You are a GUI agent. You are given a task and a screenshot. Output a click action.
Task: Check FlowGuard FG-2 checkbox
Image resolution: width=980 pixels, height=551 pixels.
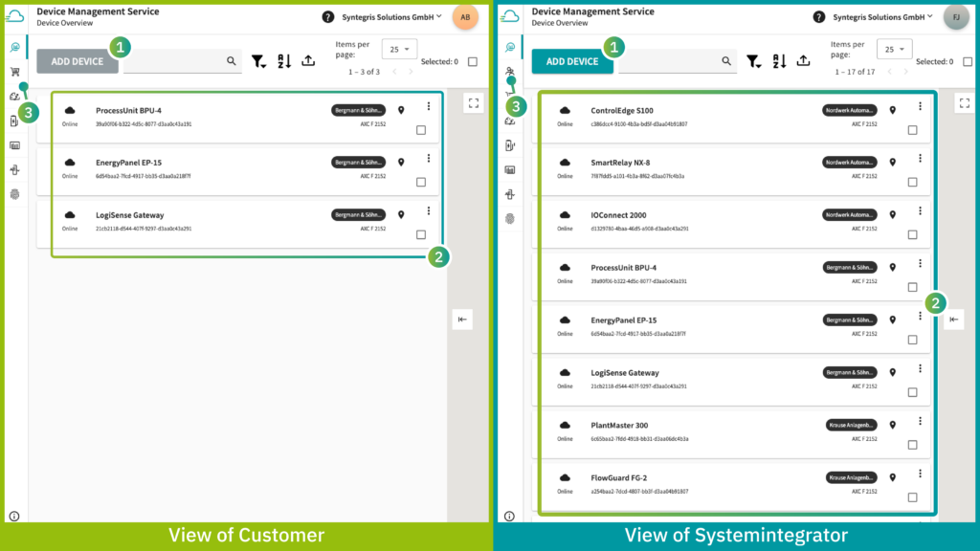coord(912,497)
